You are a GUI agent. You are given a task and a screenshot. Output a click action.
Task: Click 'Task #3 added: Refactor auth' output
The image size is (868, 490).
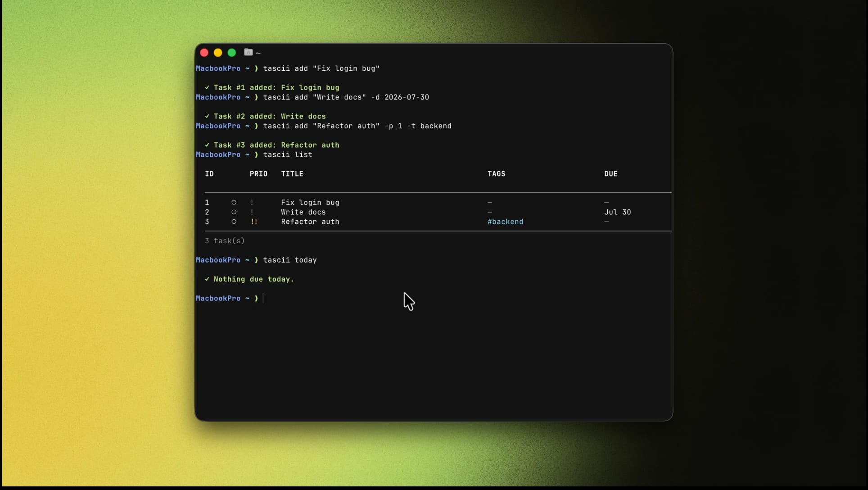pos(276,145)
